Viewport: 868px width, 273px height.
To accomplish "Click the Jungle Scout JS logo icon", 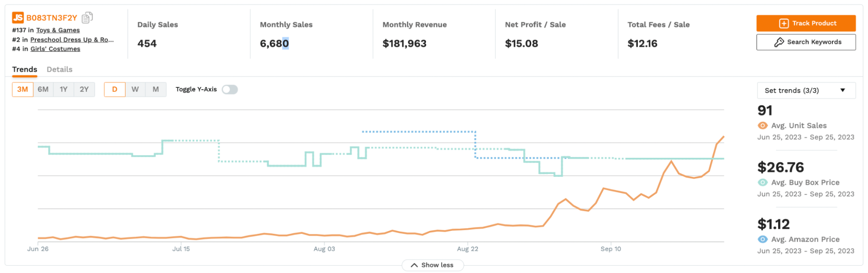I will (18, 18).
